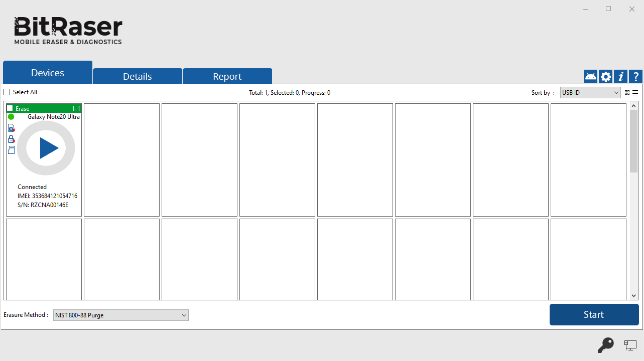The width and height of the screenshot is (644, 361).
Task: Click the scroll down arrow of device grid
Action: [633, 296]
